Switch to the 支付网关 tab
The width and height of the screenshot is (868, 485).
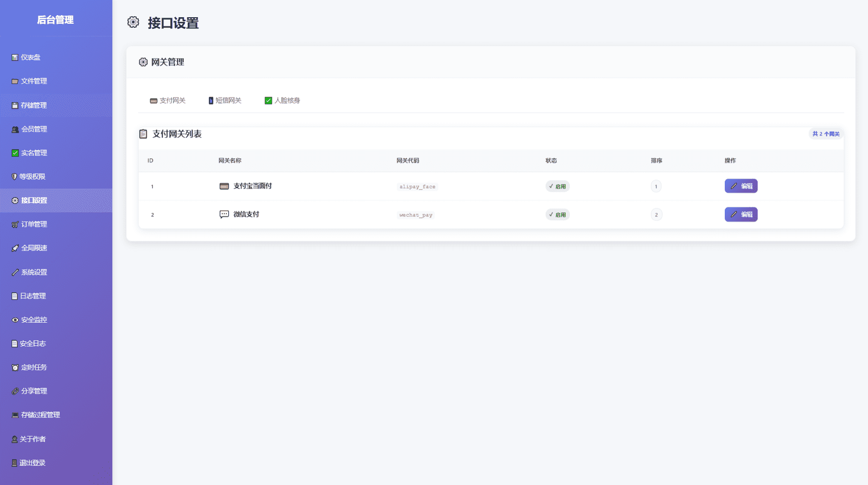(x=168, y=101)
